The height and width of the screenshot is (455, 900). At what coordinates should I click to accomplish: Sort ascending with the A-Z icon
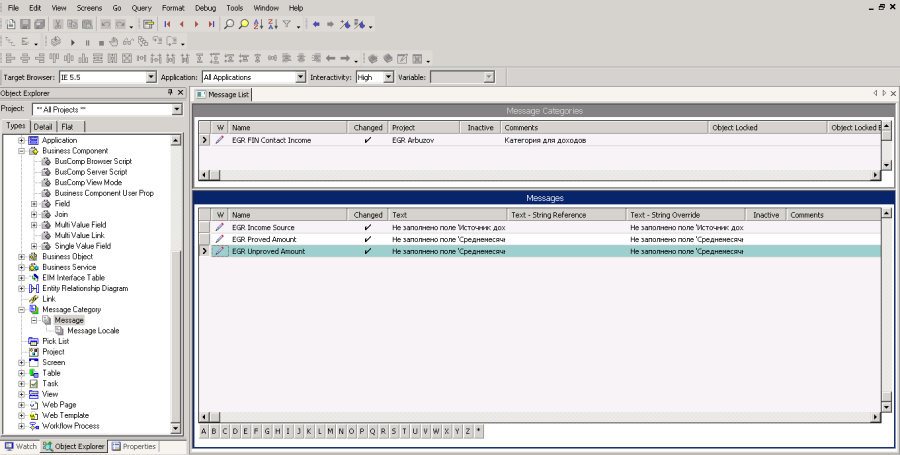[258, 24]
